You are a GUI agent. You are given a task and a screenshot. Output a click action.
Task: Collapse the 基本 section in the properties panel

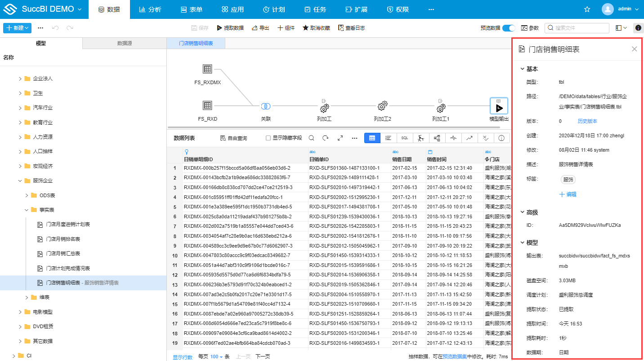(522, 69)
